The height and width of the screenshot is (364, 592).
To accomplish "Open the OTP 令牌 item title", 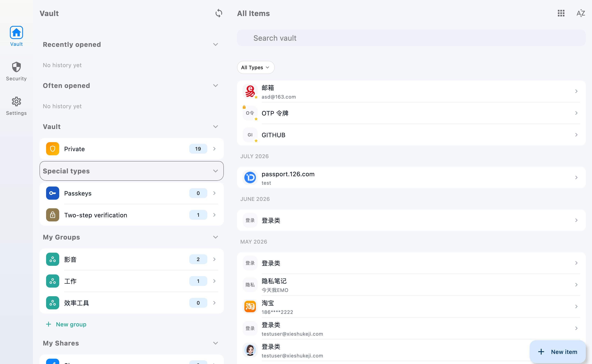I will [275, 113].
